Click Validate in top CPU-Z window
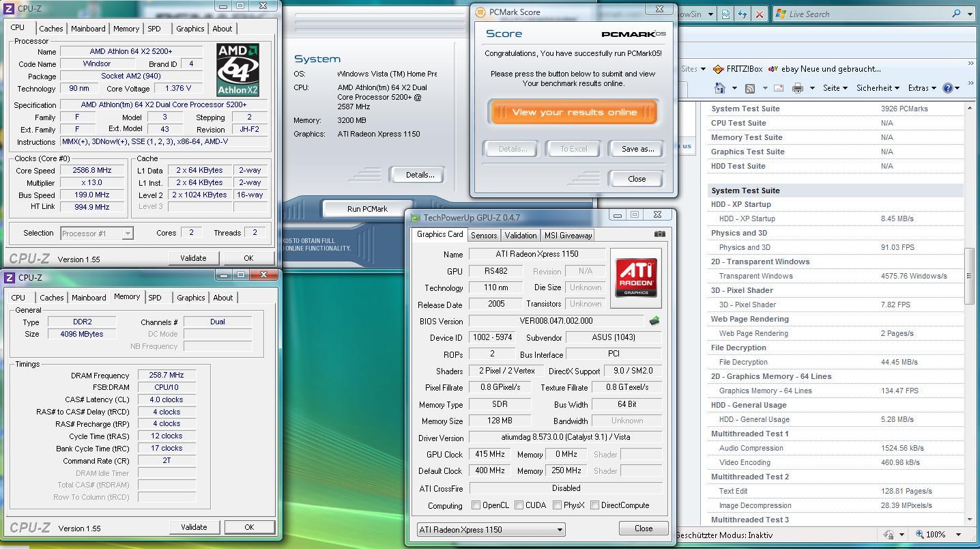The height and width of the screenshot is (549, 980). click(x=193, y=258)
